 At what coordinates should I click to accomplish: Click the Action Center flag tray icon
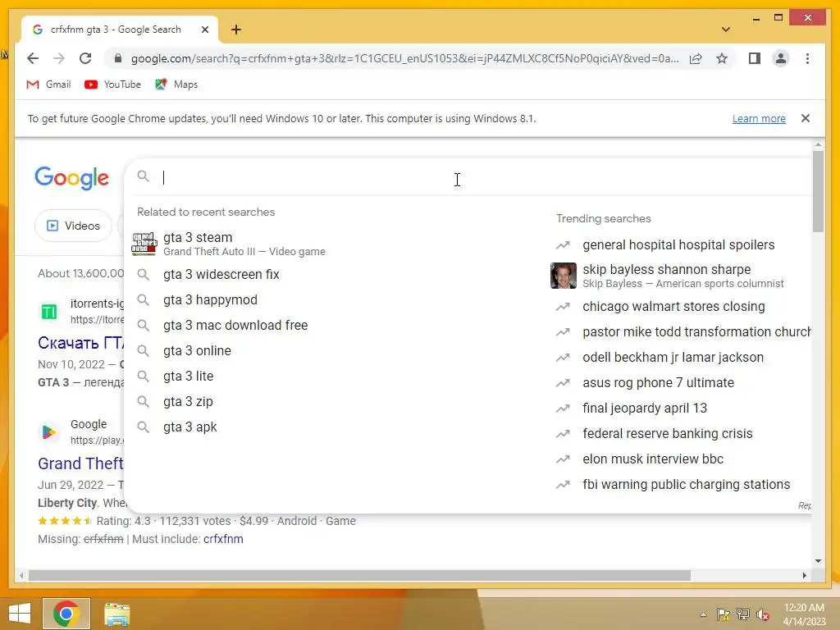724,614
